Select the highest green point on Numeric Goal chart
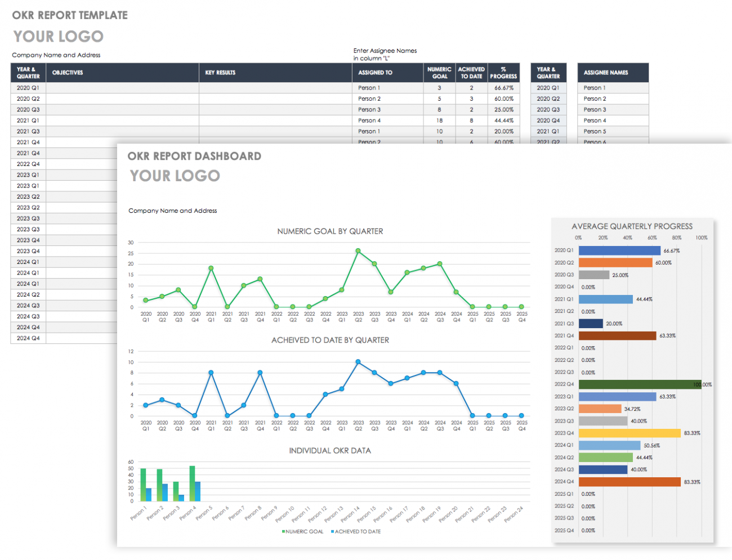The width and height of the screenshot is (732, 560). click(358, 251)
